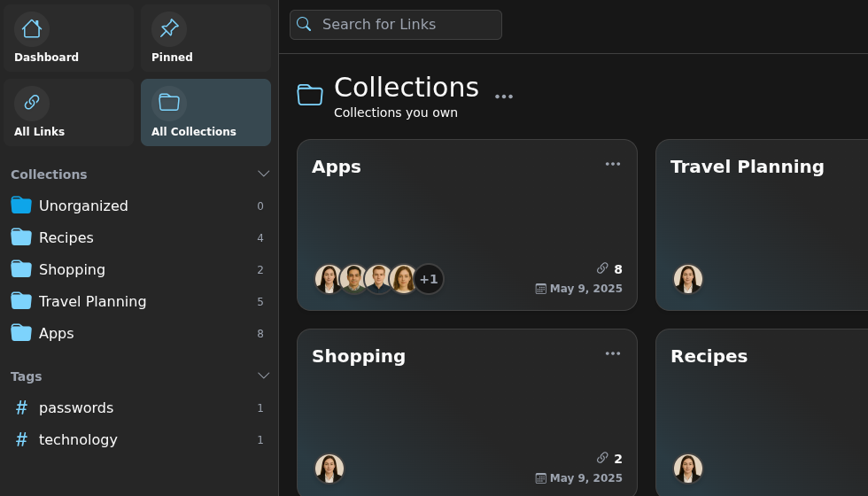Collapse the Tags section chevron
Screen dimensions: 868x496
[264, 376]
